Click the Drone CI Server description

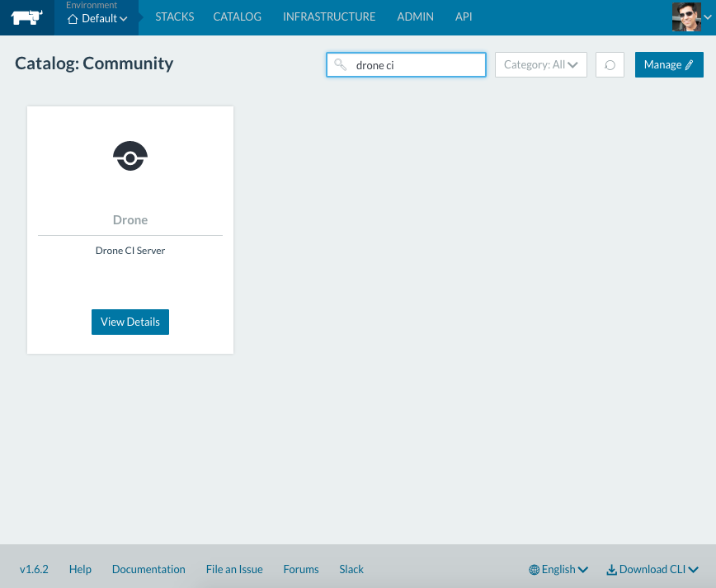point(130,251)
